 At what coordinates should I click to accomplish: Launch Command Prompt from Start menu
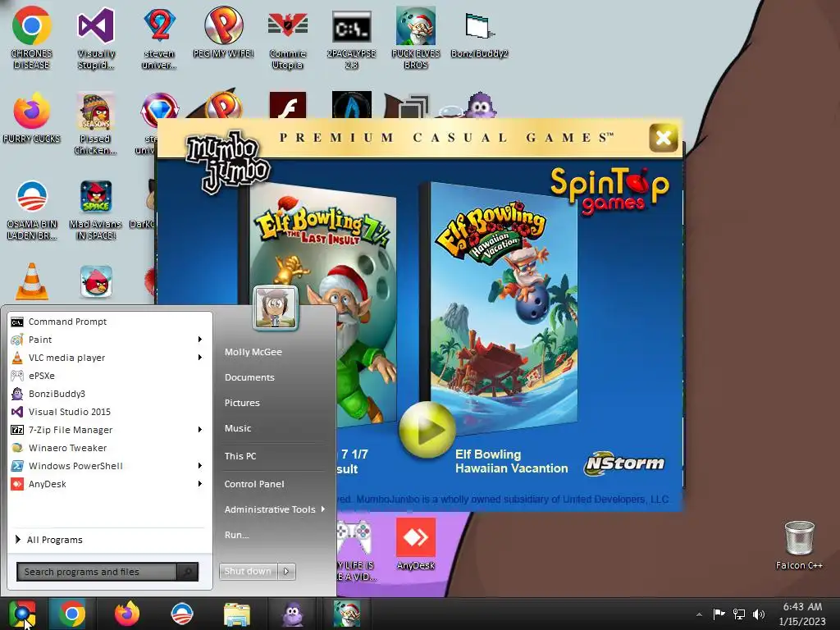[111, 322]
